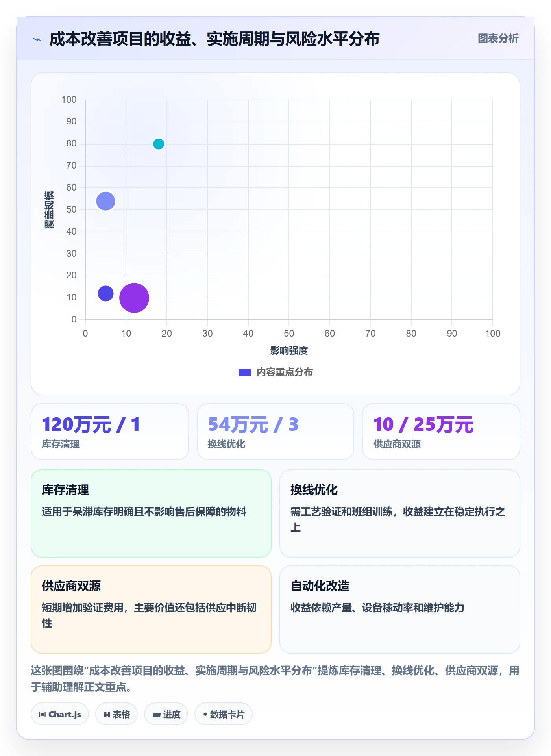Click the 数据卡片 tag chip

(x=224, y=714)
